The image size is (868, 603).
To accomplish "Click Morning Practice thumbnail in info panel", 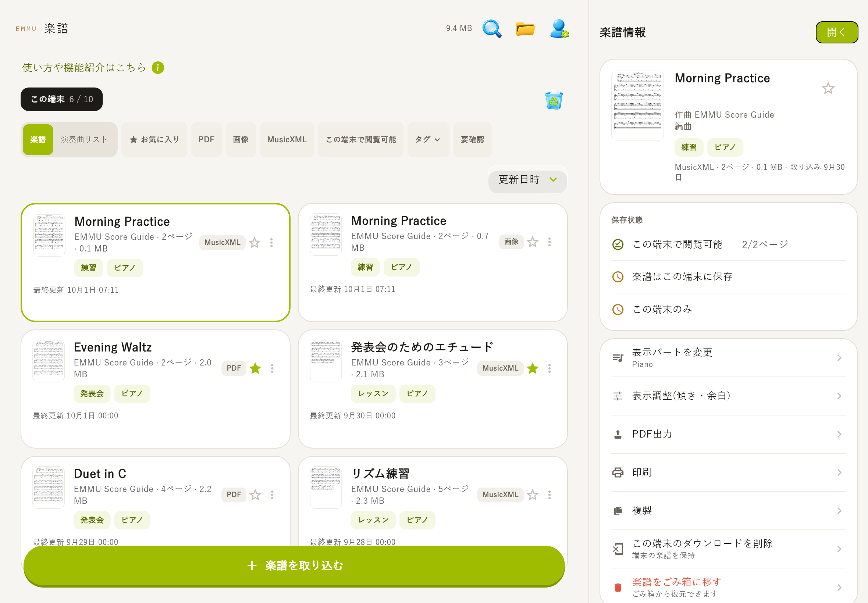I will 637,106.
